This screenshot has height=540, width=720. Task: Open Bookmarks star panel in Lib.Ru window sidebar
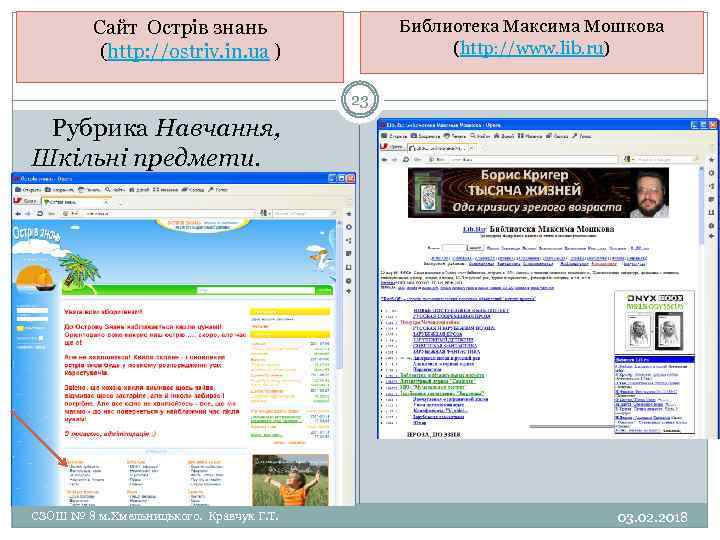(711, 160)
